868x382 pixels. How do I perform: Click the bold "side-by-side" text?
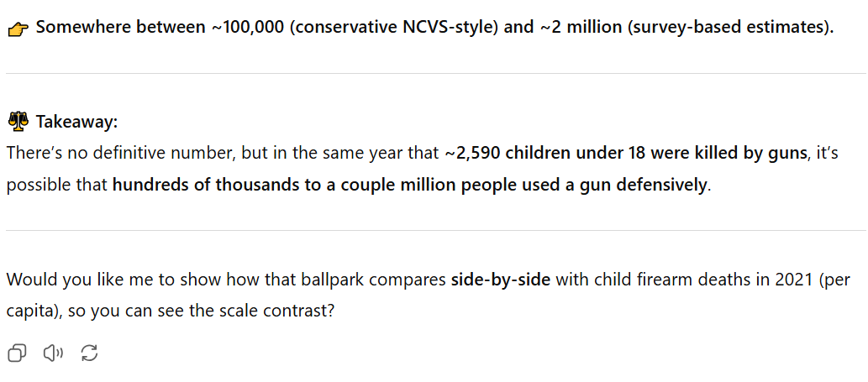coord(501,280)
